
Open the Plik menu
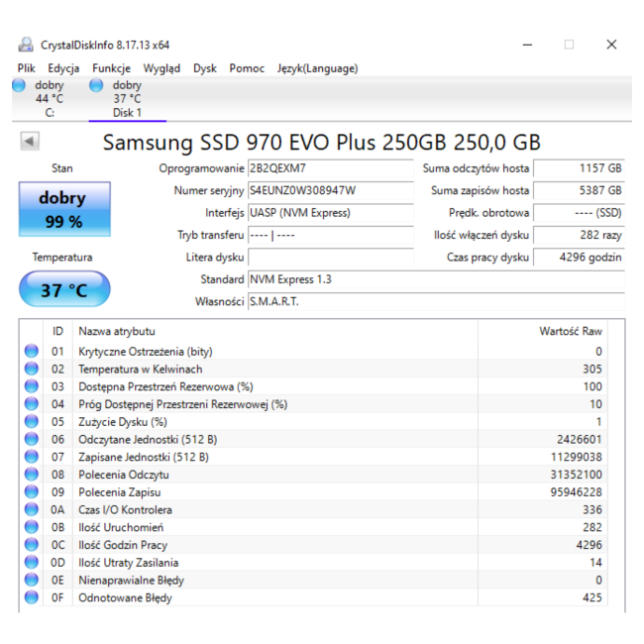27,68
